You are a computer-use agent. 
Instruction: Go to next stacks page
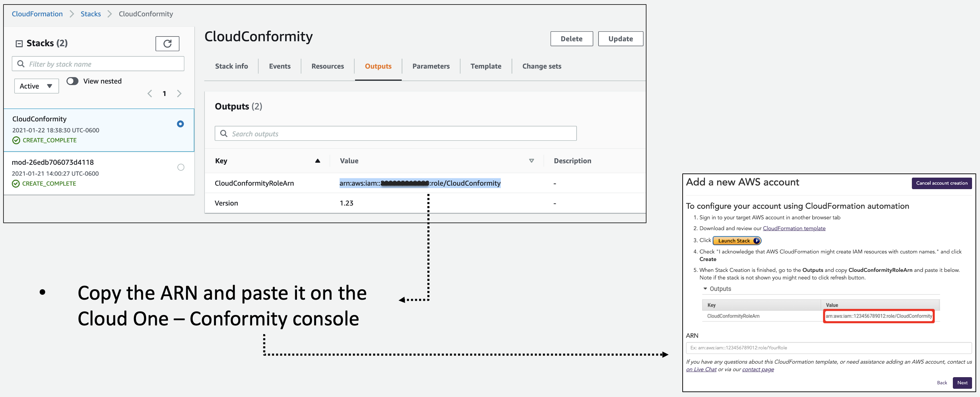[179, 94]
